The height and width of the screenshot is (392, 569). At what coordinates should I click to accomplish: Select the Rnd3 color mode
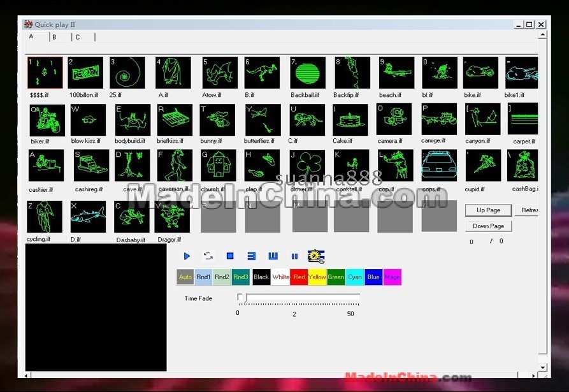[x=241, y=277]
